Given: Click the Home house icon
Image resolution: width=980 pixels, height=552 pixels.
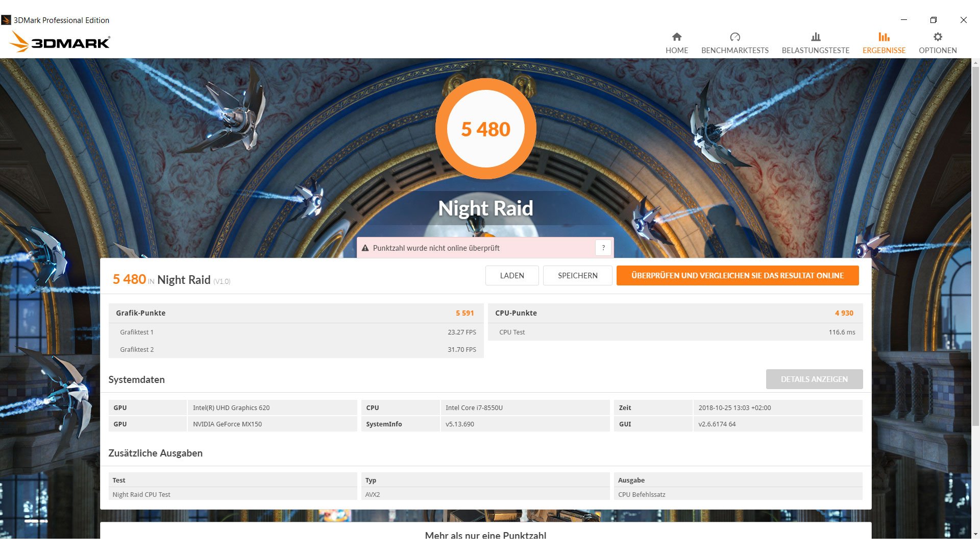Looking at the screenshot, I should (x=677, y=37).
